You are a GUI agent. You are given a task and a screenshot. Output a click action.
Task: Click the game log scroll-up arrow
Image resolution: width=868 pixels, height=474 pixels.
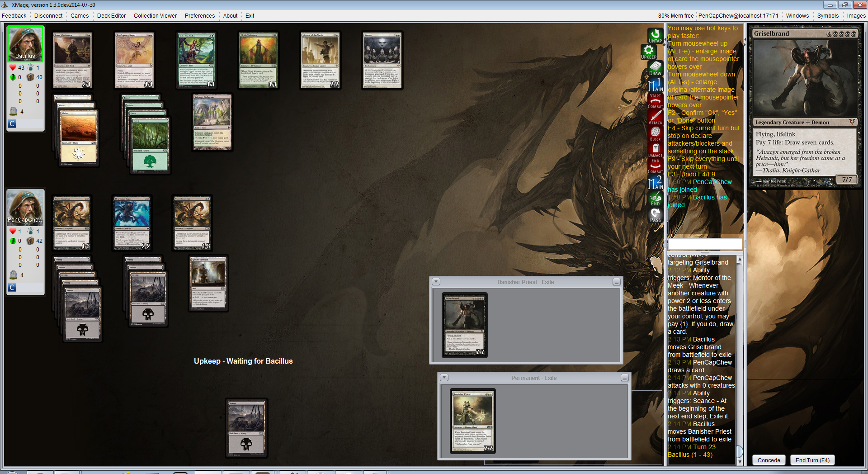tap(740, 259)
